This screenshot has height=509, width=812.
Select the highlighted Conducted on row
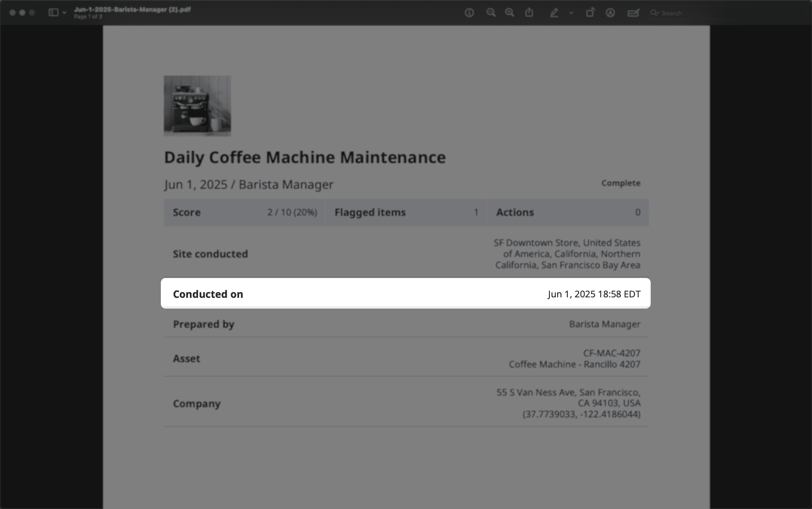pyautogui.click(x=406, y=293)
